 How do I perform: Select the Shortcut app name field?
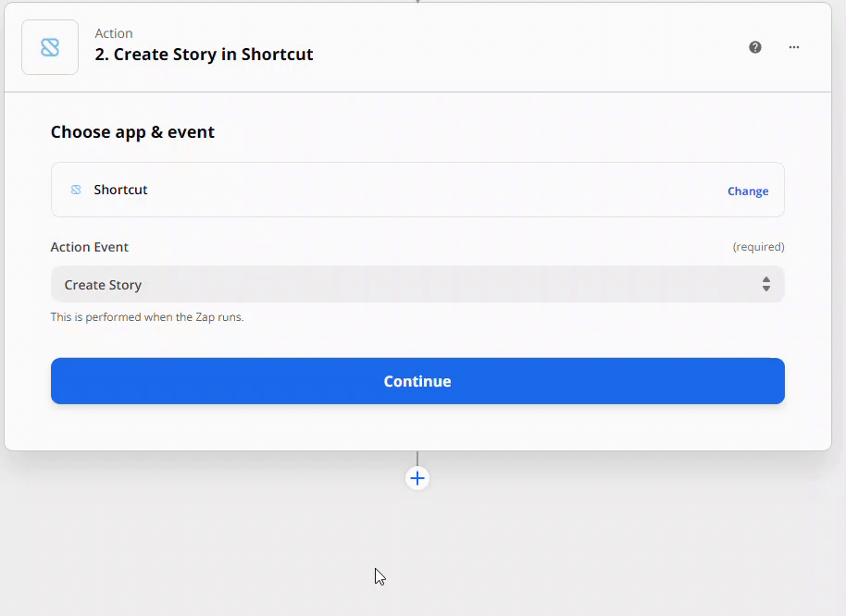(x=417, y=190)
